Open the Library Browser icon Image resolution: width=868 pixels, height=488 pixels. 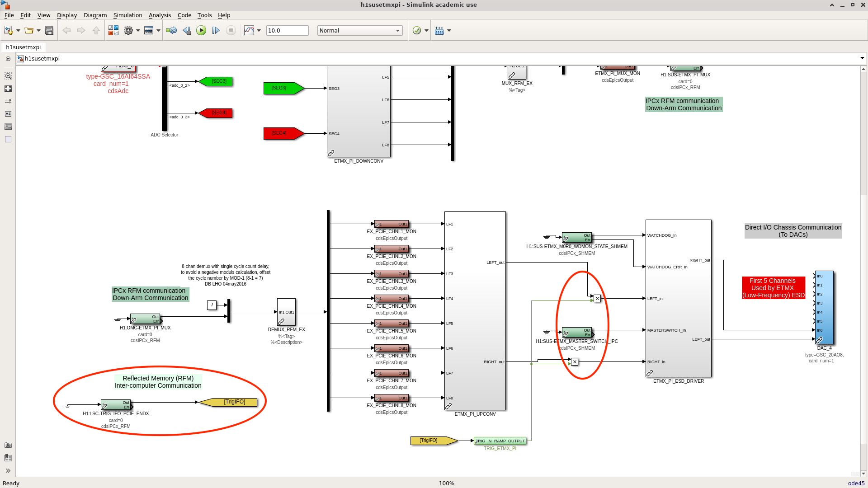point(113,30)
